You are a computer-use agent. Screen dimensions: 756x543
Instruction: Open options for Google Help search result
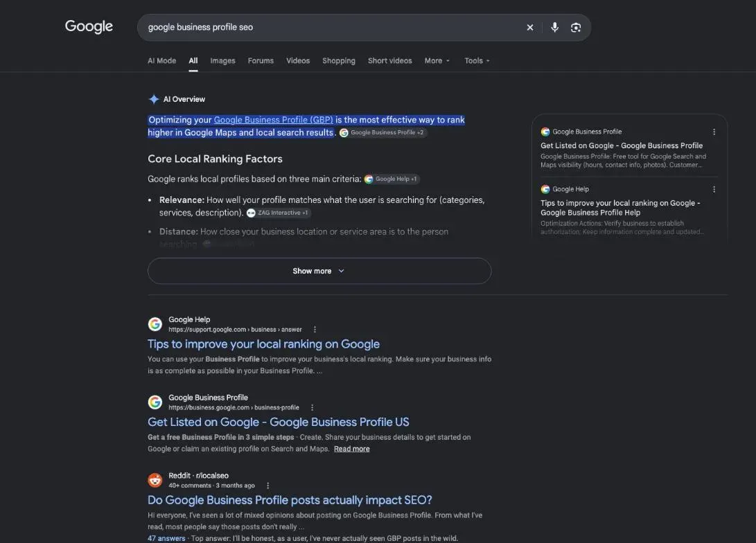315,330
